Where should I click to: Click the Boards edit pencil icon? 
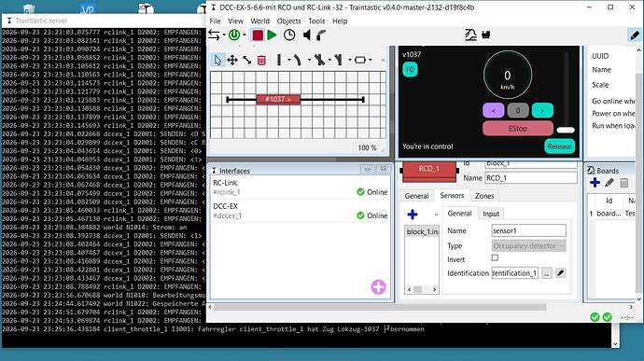[609, 183]
